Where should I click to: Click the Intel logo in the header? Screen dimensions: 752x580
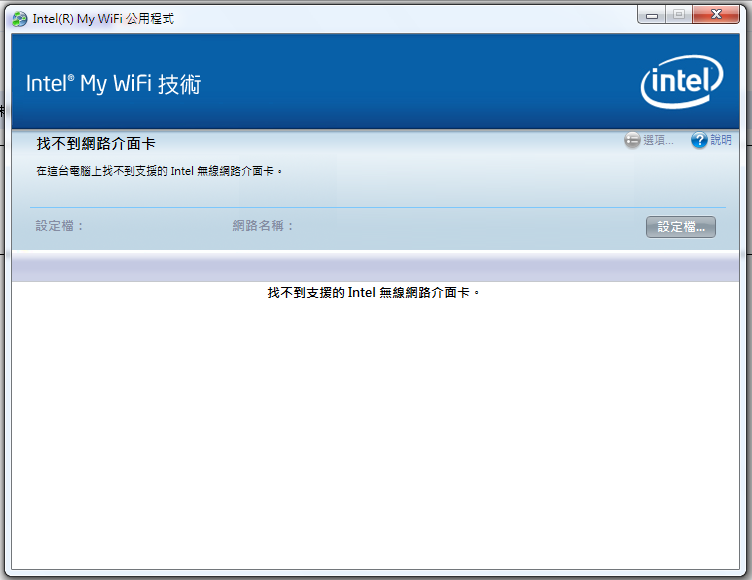coord(682,82)
